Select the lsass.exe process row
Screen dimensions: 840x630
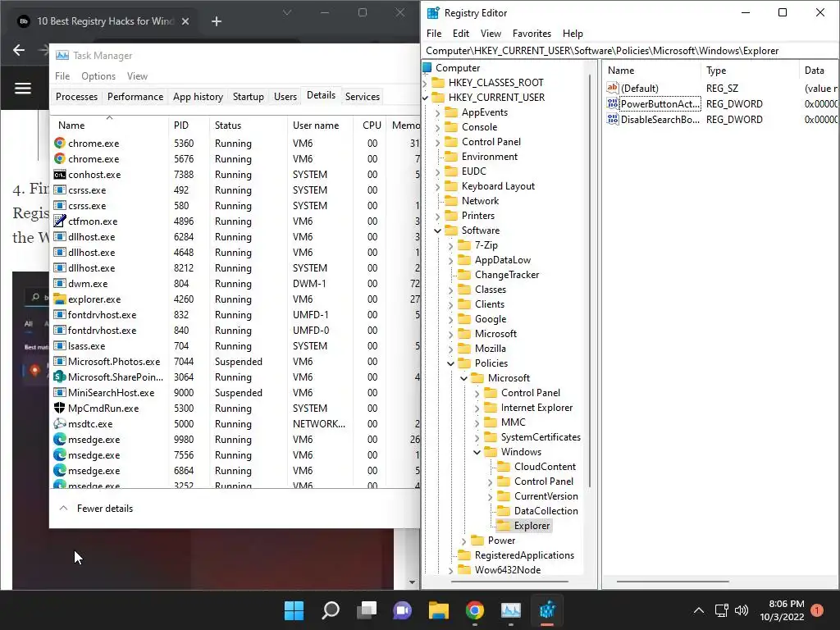(235, 346)
